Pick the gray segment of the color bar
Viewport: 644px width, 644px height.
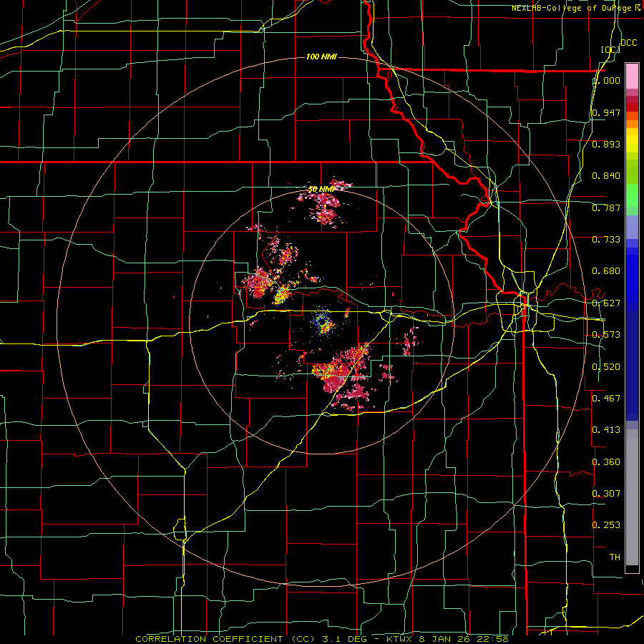(x=632, y=497)
